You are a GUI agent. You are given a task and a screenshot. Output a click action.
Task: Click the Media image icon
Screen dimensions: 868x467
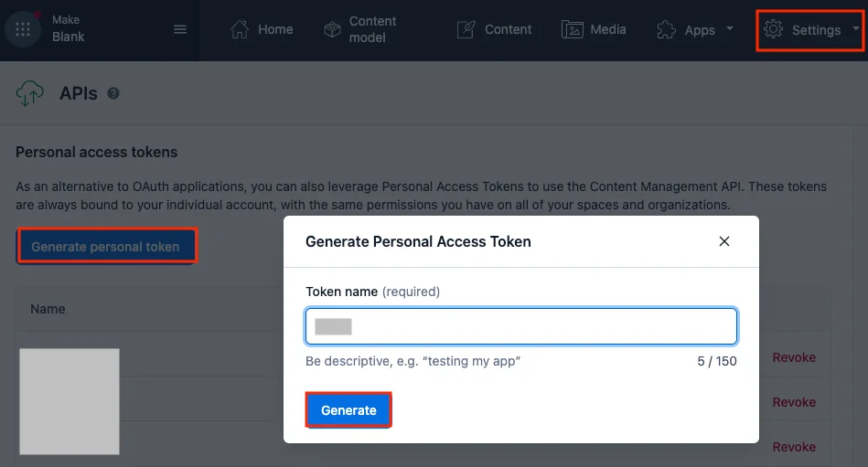(x=573, y=29)
